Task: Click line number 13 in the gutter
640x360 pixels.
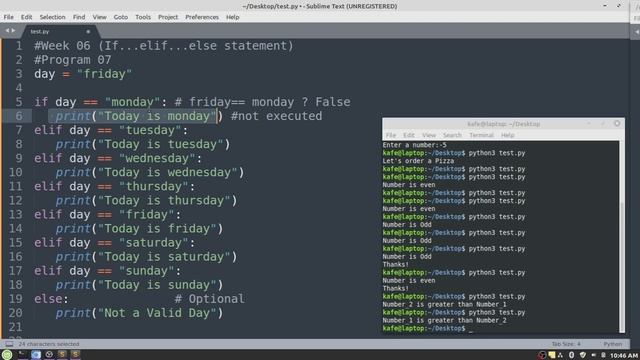Action: pyautogui.click(x=16, y=214)
